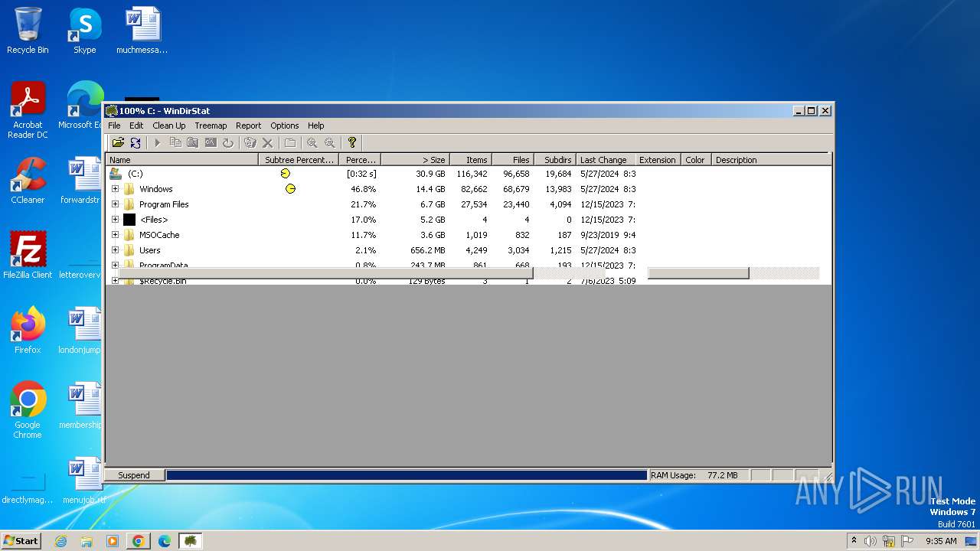The image size is (980, 551).
Task: Click the 14.4 GB size value
Action: (x=430, y=189)
